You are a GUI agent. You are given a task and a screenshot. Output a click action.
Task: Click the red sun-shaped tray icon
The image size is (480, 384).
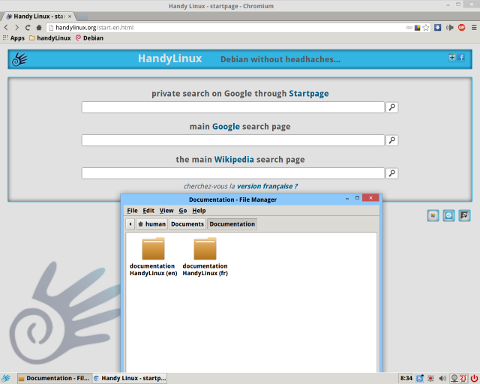[431, 378]
